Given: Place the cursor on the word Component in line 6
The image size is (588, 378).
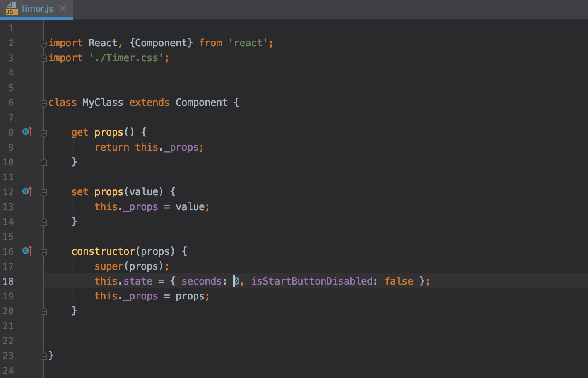Looking at the screenshot, I should point(202,102).
